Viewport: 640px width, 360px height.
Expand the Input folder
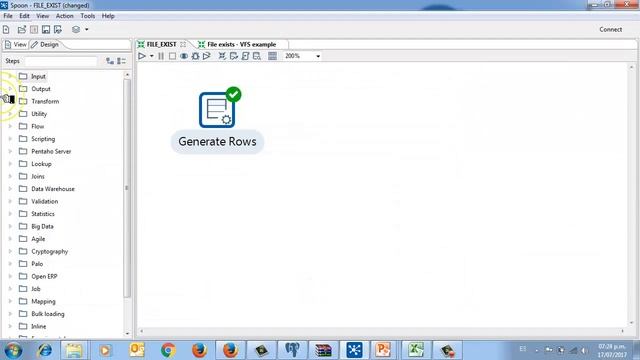pyautogui.click(x=10, y=76)
